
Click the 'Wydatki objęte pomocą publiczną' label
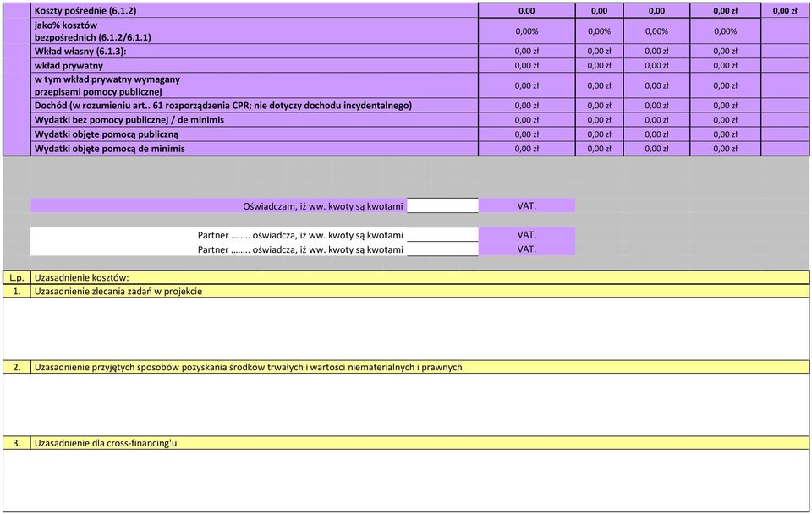coord(107,134)
